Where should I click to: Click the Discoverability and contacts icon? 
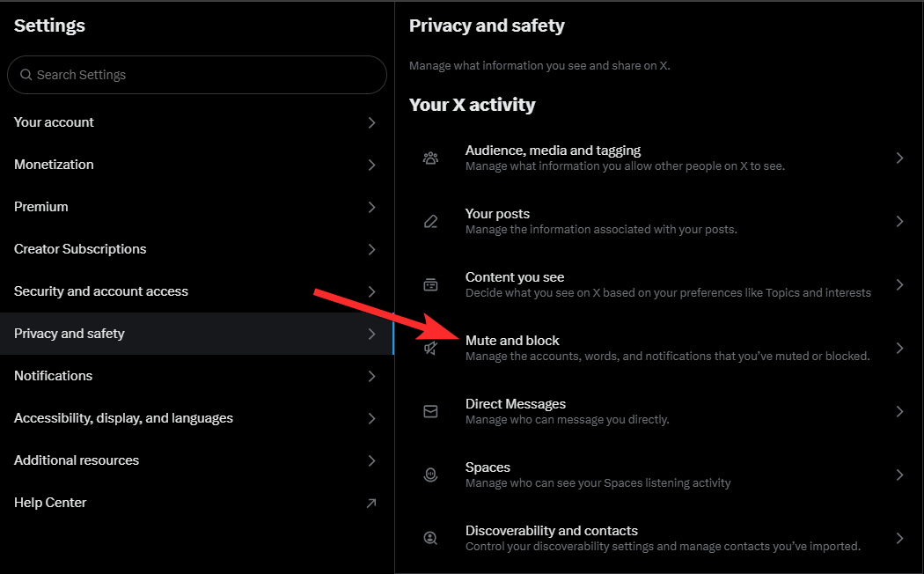pyautogui.click(x=430, y=538)
